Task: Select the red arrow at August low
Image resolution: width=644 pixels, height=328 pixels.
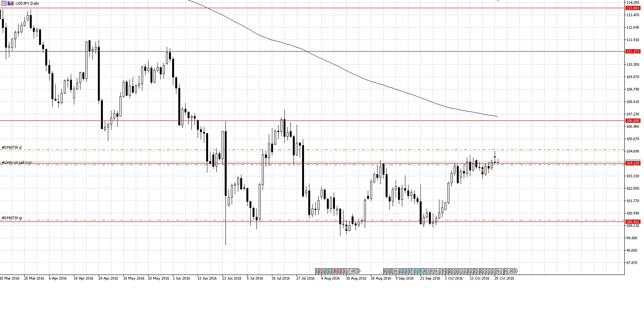Action: click(x=346, y=229)
